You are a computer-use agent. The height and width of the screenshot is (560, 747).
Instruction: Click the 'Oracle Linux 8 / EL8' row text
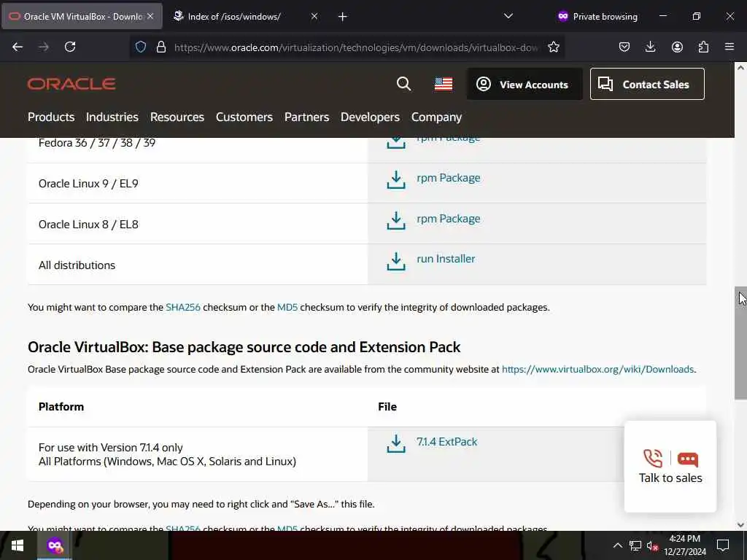point(88,225)
